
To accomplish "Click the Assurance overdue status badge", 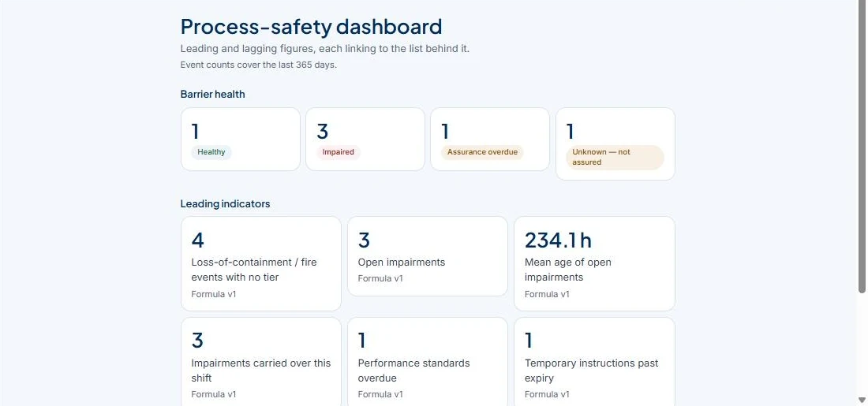I will [x=482, y=152].
